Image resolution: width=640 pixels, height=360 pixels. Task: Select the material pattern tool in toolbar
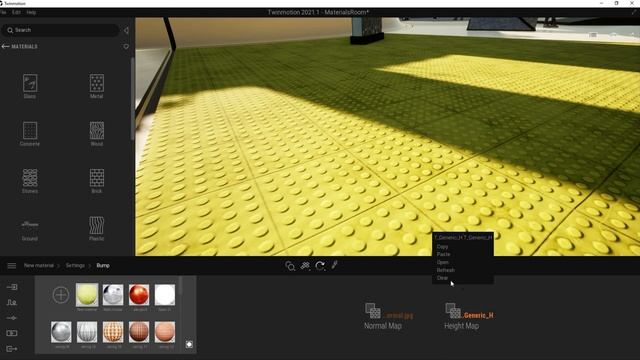tap(305, 266)
